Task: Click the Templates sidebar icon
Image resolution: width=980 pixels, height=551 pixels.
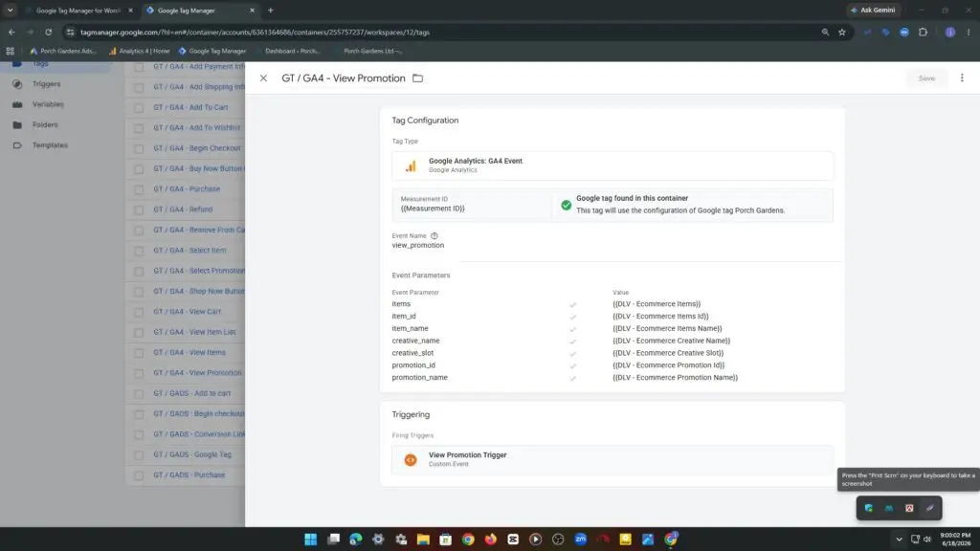Action: tap(17, 145)
